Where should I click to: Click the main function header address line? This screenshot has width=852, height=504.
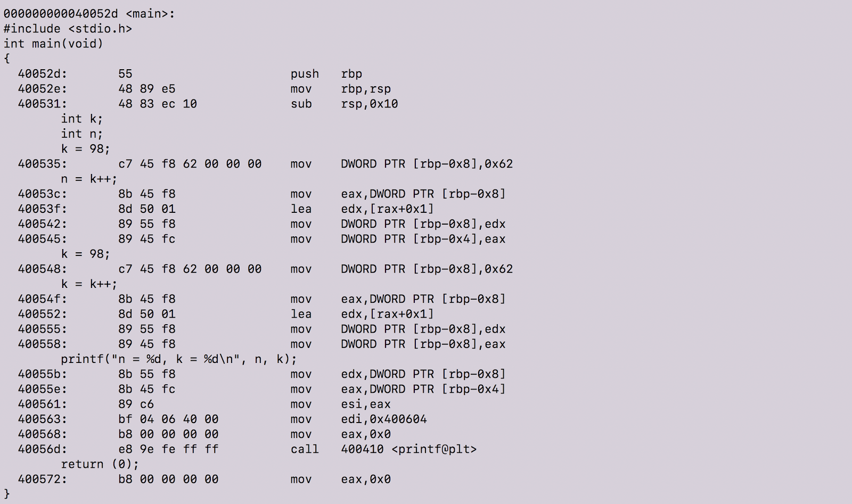point(89,14)
